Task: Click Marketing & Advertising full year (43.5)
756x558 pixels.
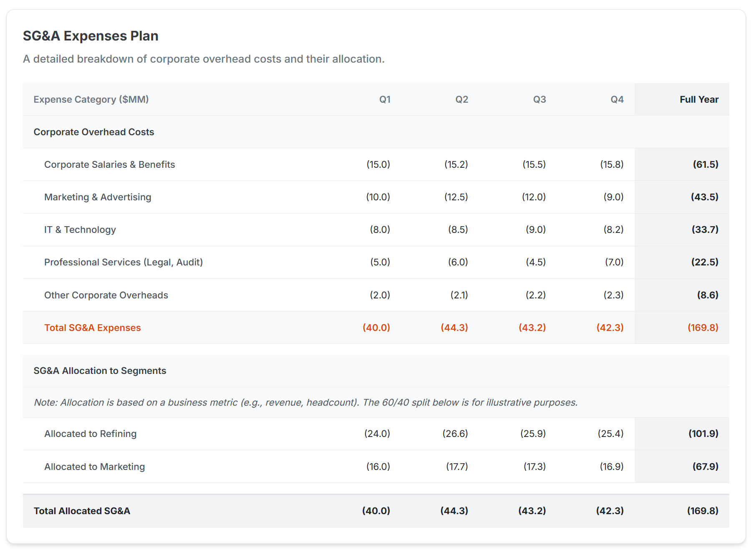Action: 705,197
